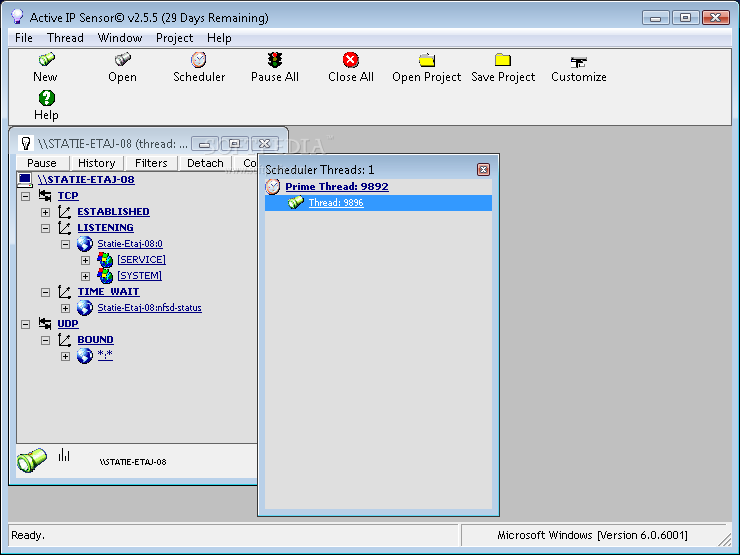Expand the *:* node
The image size is (740, 555).
pos(65,357)
